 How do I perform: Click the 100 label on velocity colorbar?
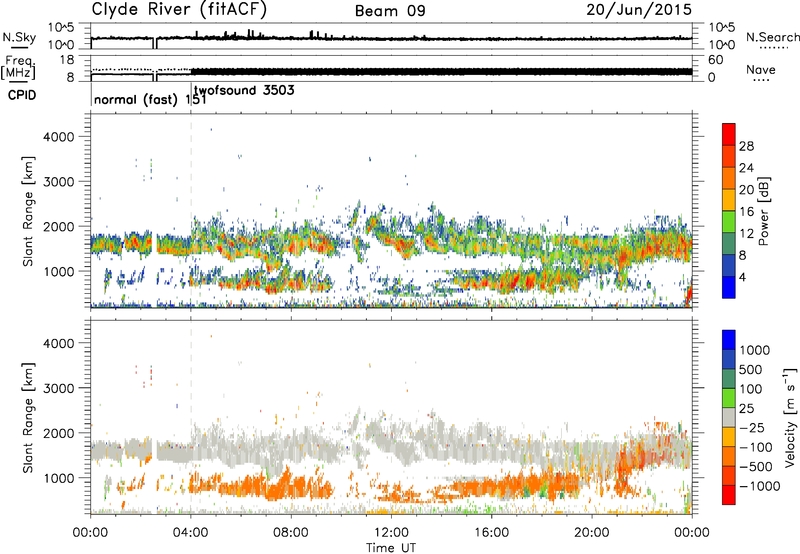pyautogui.click(x=751, y=389)
